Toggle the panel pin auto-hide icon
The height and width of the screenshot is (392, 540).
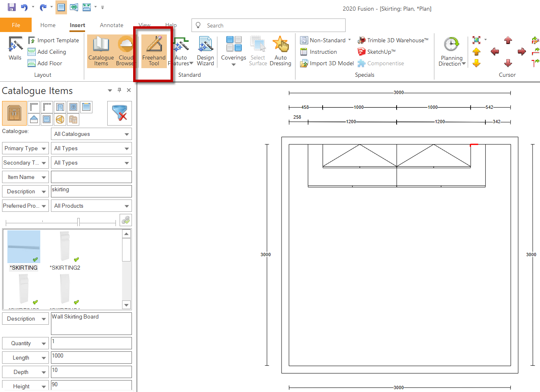119,90
